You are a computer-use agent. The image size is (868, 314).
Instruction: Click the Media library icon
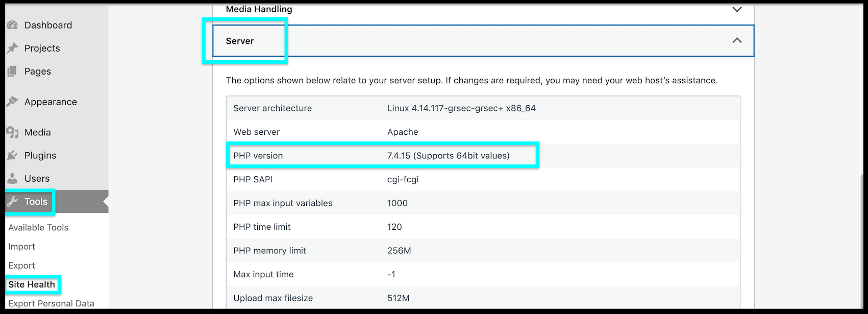click(12, 132)
